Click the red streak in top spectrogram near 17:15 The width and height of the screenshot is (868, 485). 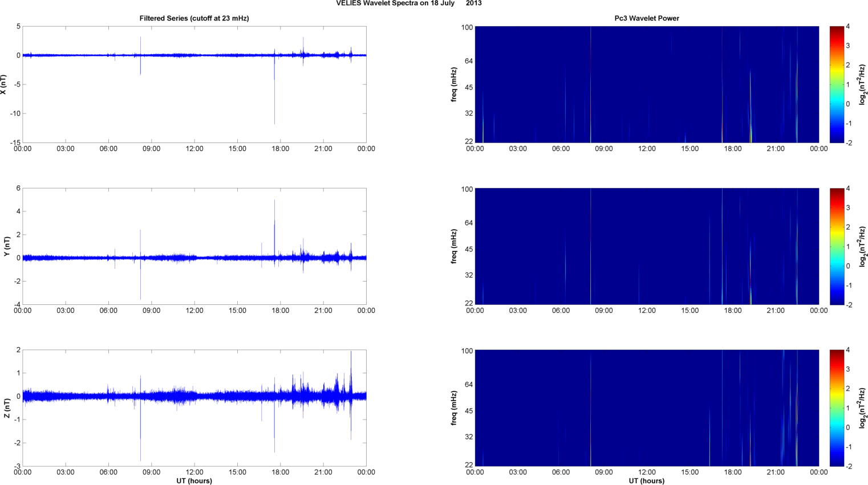click(x=722, y=84)
